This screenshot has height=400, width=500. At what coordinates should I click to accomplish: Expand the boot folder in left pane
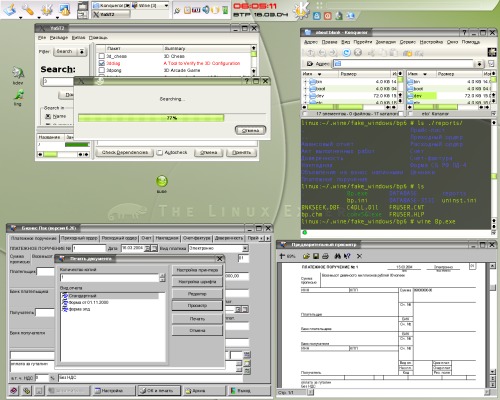click(306, 89)
